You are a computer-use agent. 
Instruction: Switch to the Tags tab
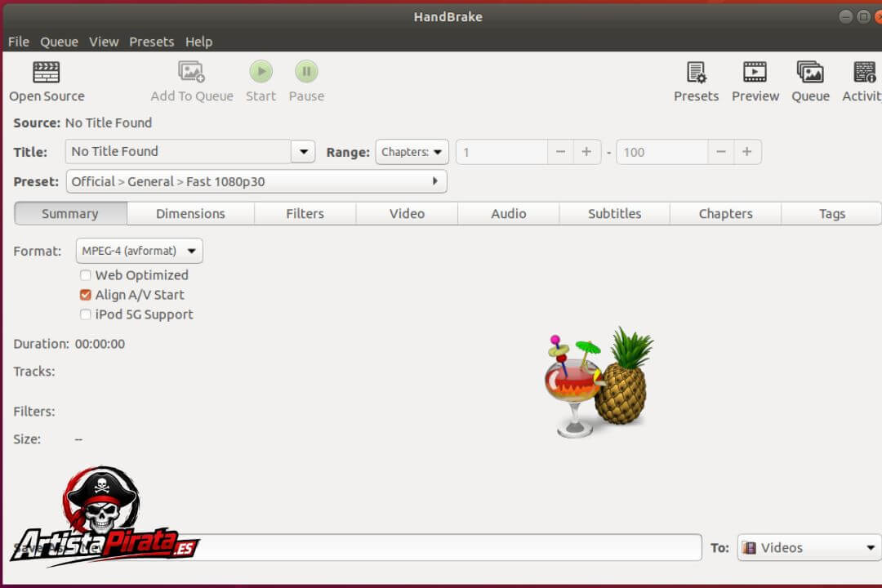point(831,214)
